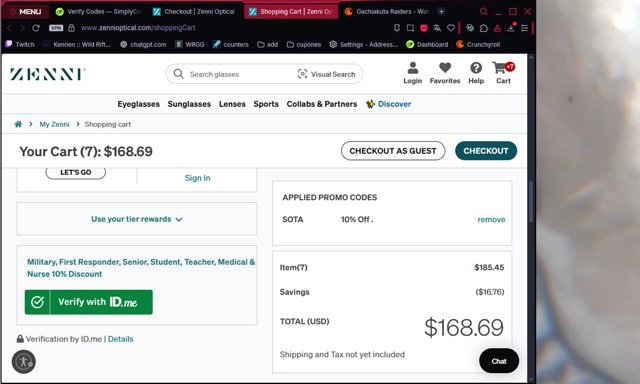Open the ID.me Details link

pyautogui.click(x=120, y=339)
